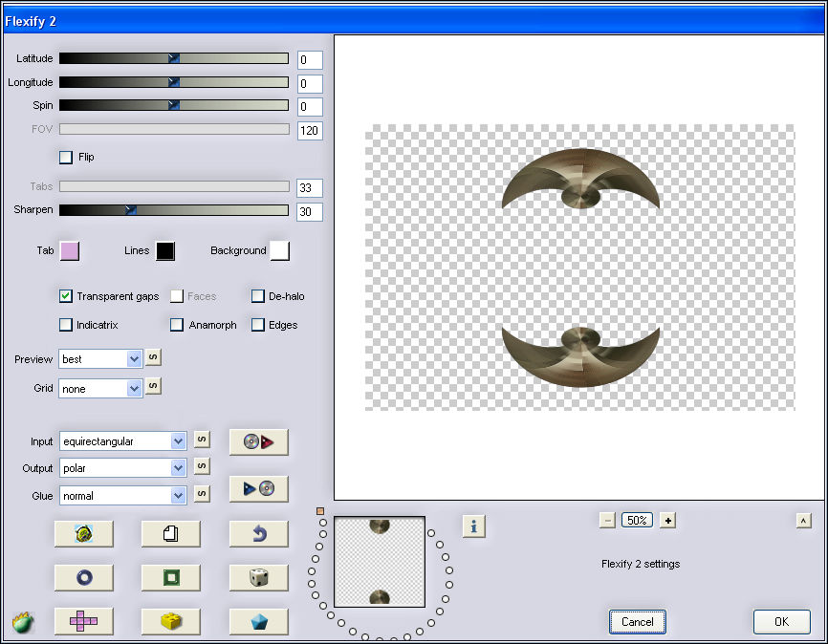Click the S button beside Input
Screen dimensions: 828x644
(x=202, y=440)
